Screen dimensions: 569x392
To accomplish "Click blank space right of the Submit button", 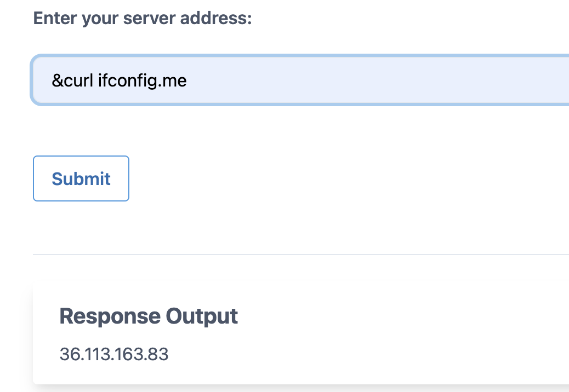I will point(329,178).
